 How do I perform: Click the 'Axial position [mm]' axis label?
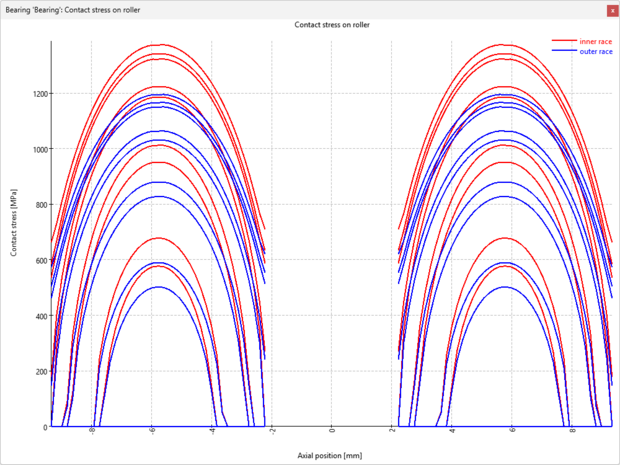(331, 455)
